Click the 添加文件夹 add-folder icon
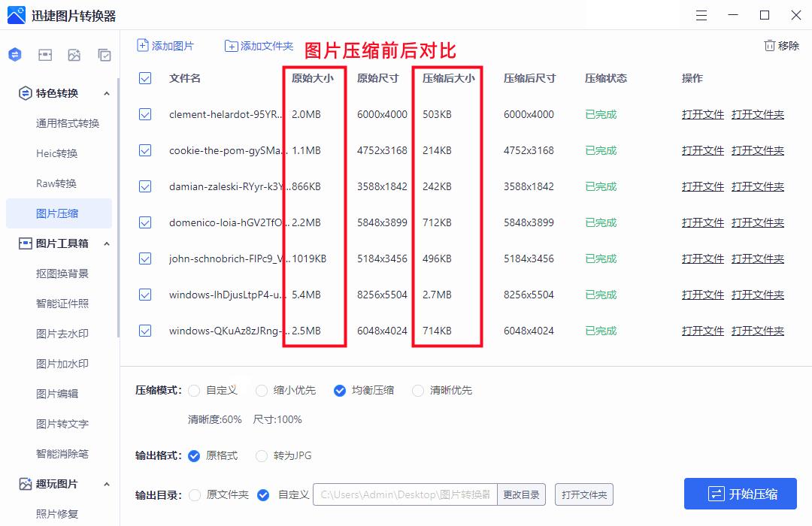The width and height of the screenshot is (812, 526). point(231,46)
